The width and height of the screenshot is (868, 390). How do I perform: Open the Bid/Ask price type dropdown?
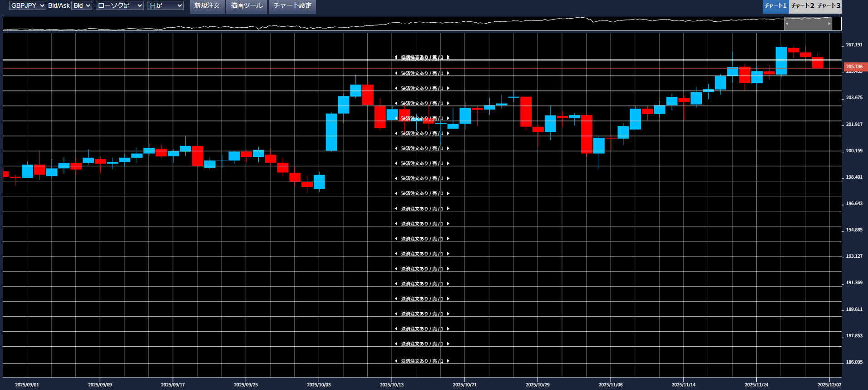click(x=82, y=5)
